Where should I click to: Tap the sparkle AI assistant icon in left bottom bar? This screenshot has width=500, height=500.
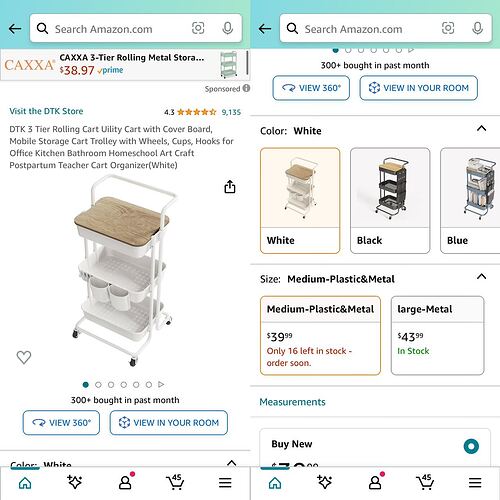(x=74, y=482)
